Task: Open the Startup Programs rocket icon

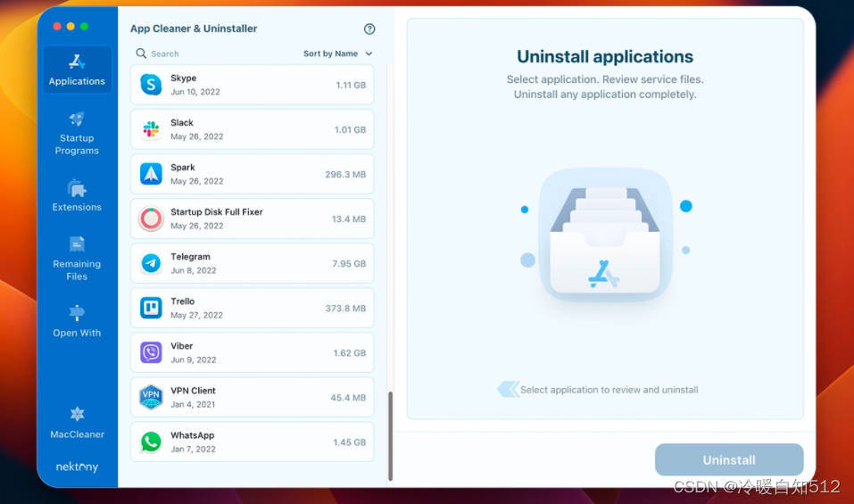Action: coord(77,119)
